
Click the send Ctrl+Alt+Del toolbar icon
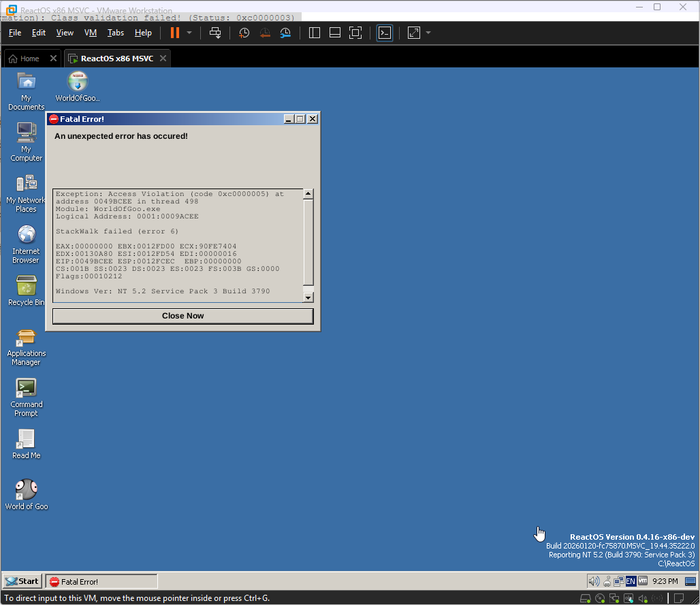point(215,33)
